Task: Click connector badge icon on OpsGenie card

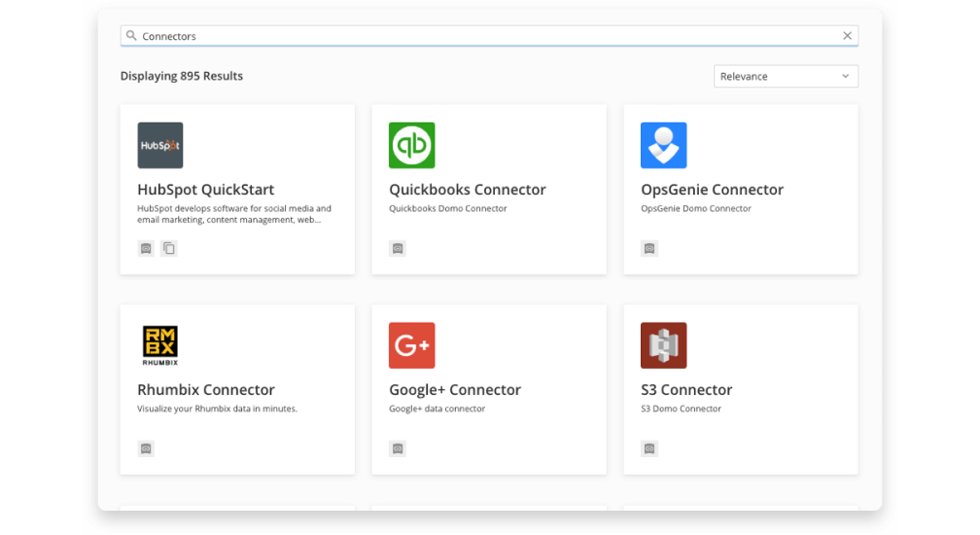Action: point(649,248)
